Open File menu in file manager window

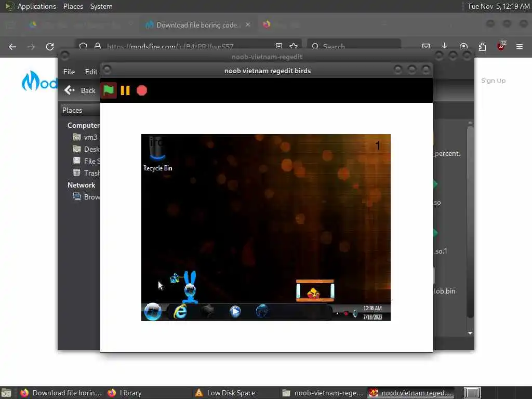(69, 72)
